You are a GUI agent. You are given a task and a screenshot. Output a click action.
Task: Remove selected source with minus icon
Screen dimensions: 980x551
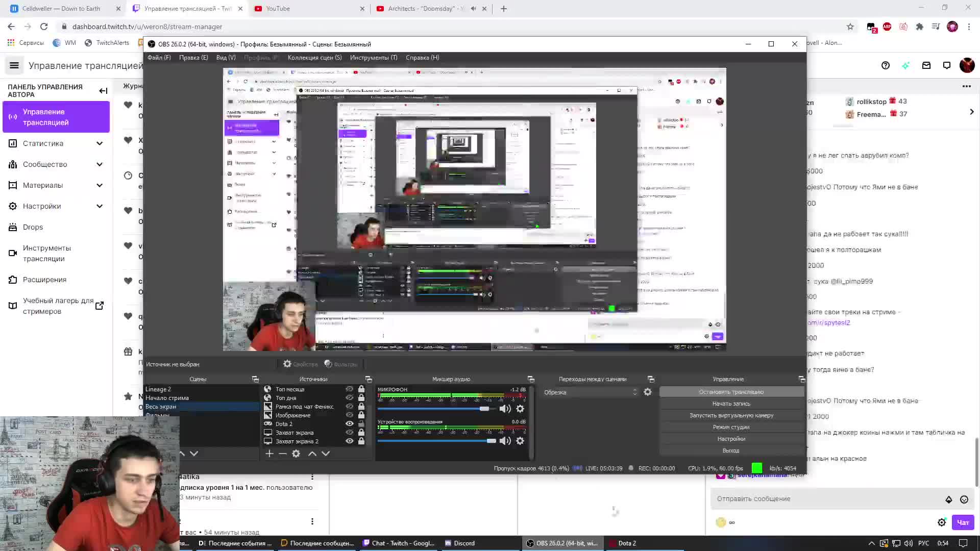tap(283, 454)
